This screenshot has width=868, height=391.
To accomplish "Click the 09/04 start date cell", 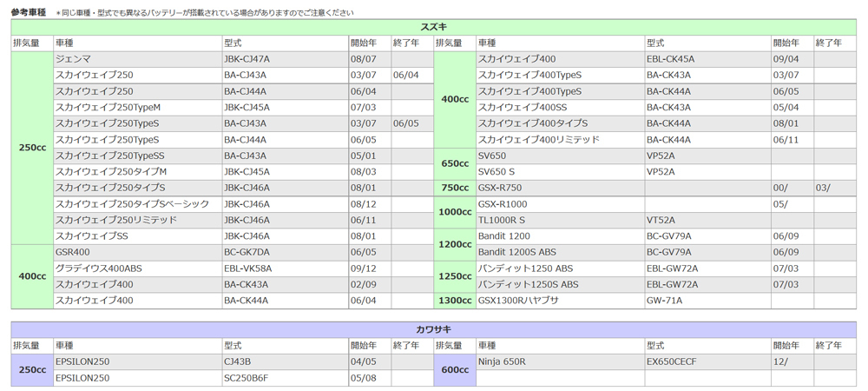I will 792,59.
